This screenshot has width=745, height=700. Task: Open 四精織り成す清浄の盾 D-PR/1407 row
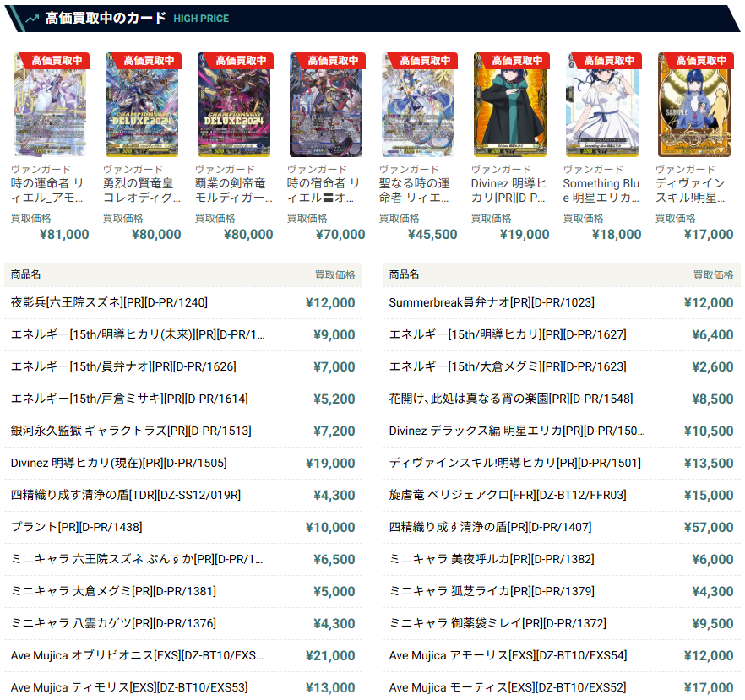pos(561,527)
